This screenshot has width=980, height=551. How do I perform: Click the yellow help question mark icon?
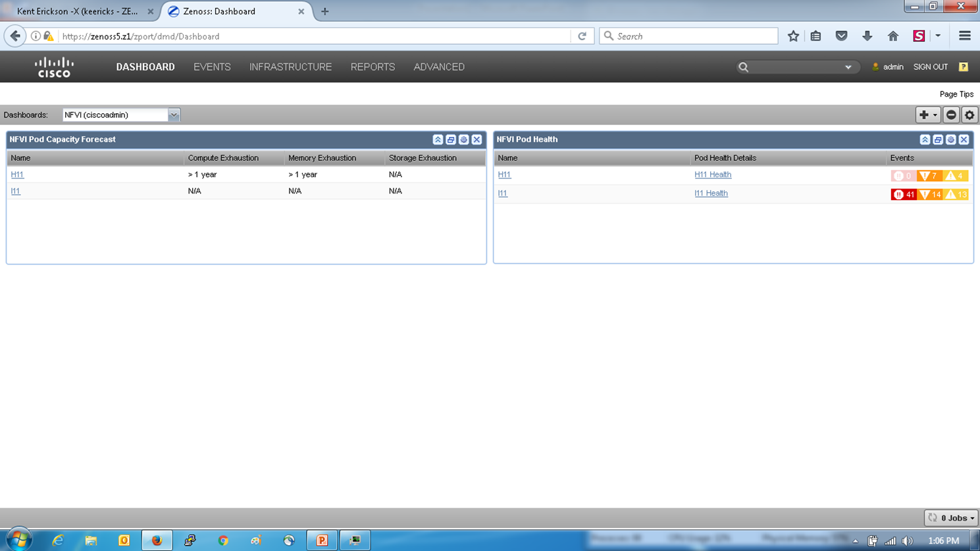point(964,67)
